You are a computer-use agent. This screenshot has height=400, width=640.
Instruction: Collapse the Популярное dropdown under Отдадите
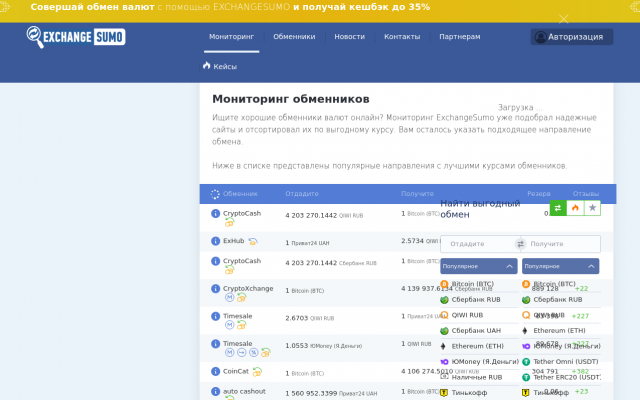[479, 266]
